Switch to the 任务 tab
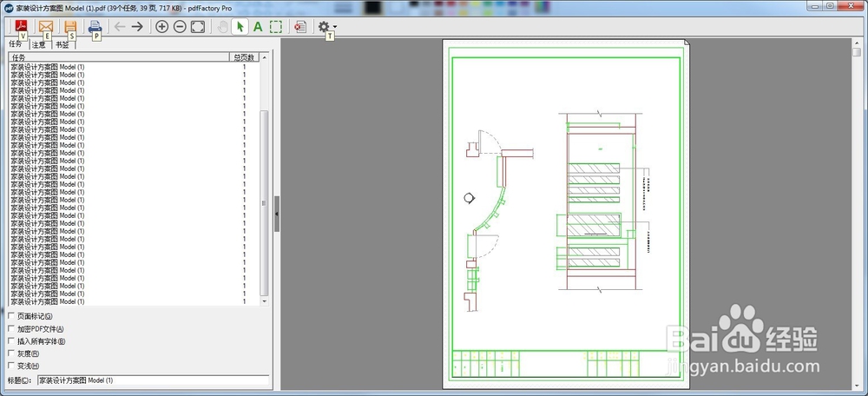Screen dimensions: 868x396 click(x=16, y=43)
